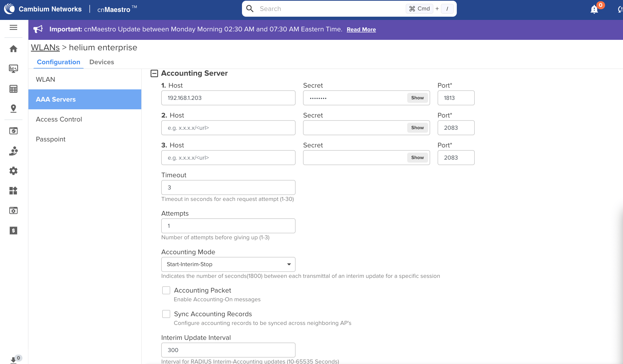
Task: Click the Read More link in the banner
Action: click(361, 29)
